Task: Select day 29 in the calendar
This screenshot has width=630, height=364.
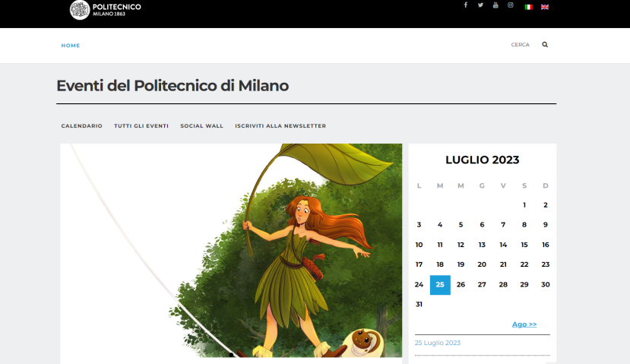Action: (x=524, y=284)
